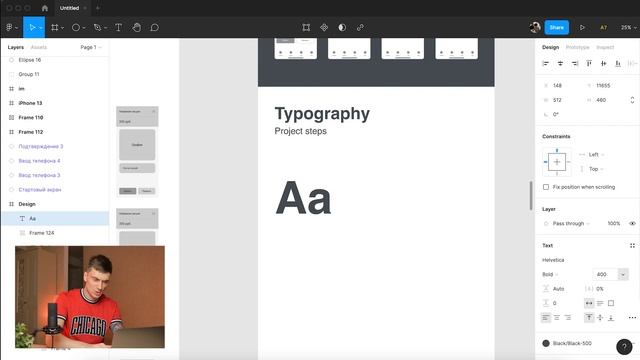Switch to the Inspect tab

(605, 47)
